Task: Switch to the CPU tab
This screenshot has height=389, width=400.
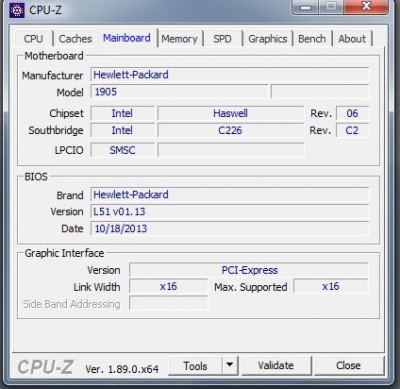Action: [33, 39]
